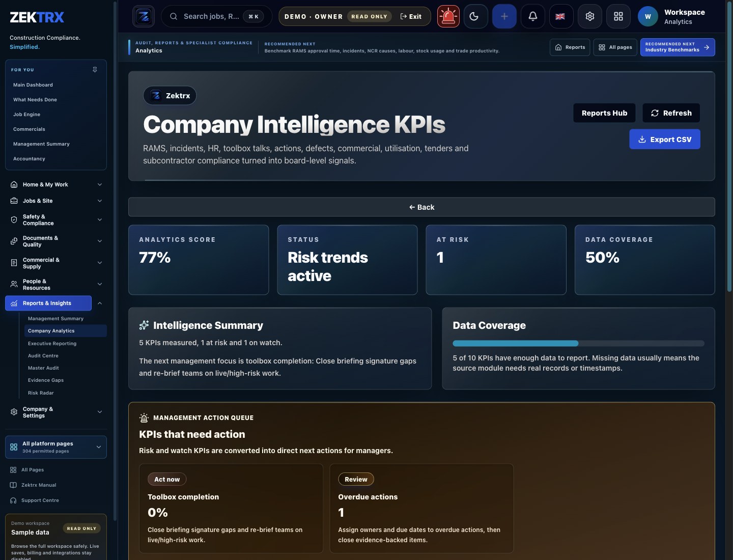Click the Data Coverage progress bar
This screenshot has width=733, height=560.
pos(578,343)
